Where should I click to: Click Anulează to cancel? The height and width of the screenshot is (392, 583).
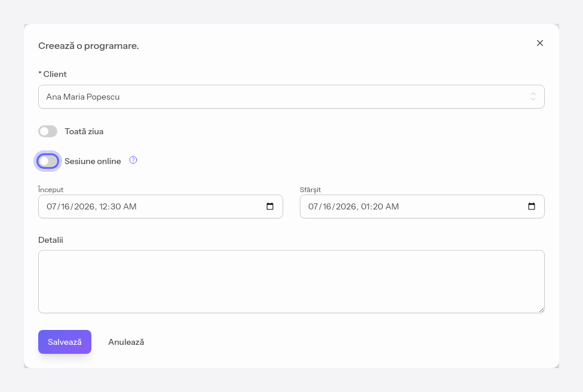126,342
